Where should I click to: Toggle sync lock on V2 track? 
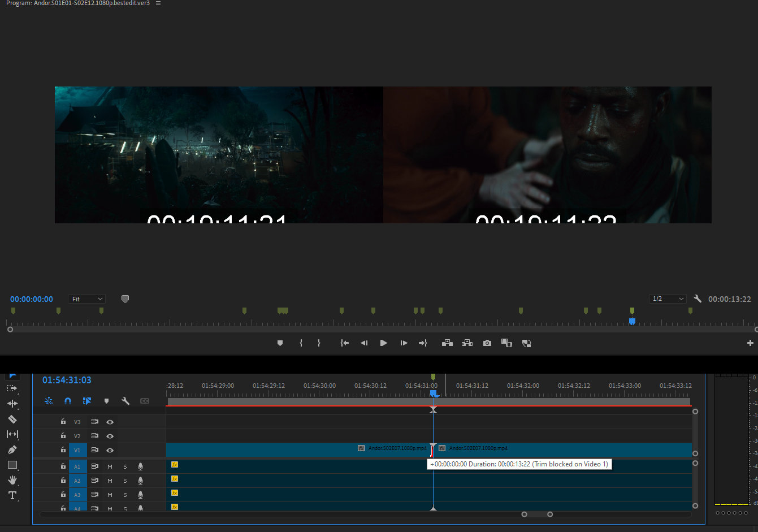point(94,436)
